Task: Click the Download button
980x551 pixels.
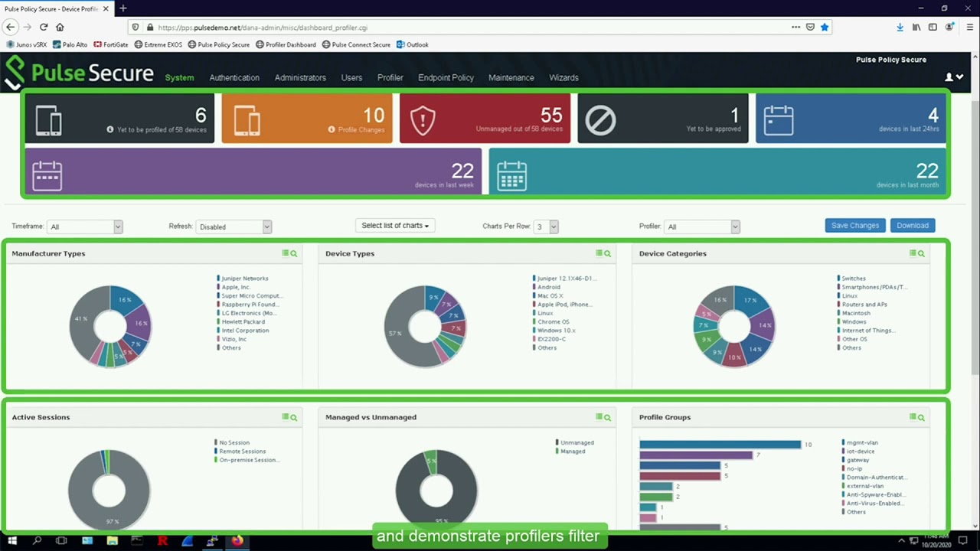Action: pyautogui.click(x=913, y=226)
